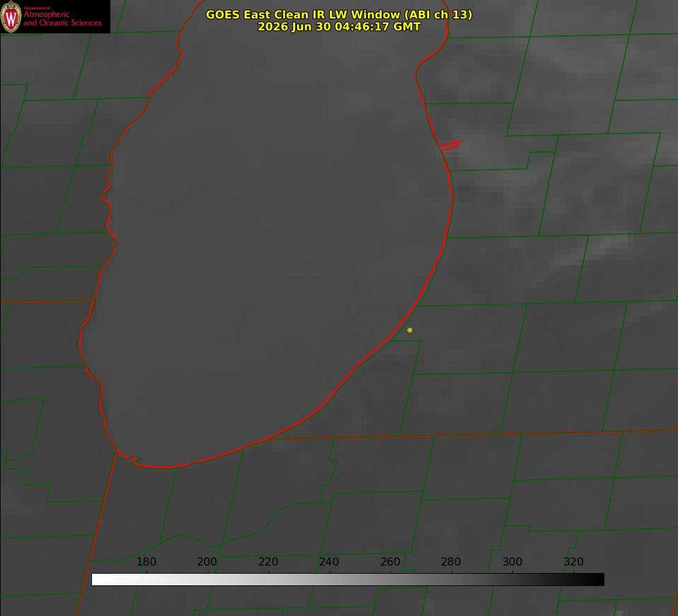678x616 pixels.
Task: Click the University of Wisconsin crest logo
Action: (11, 16)
